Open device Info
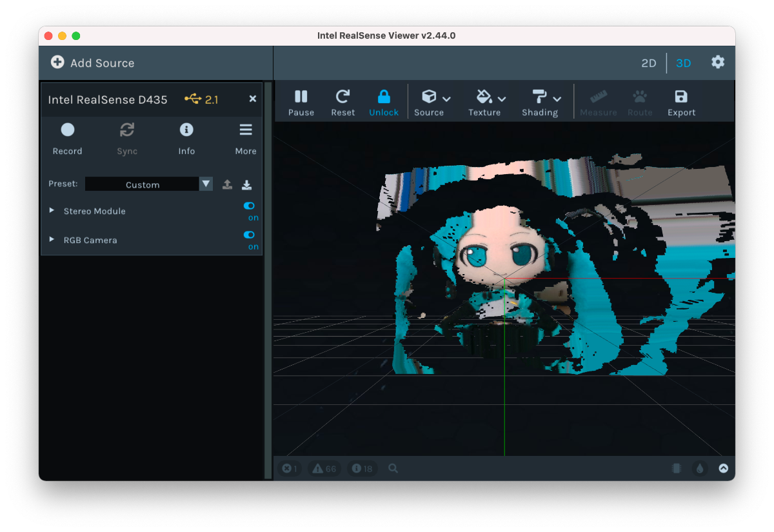Viewport: 774px width, 532px height. tap(186, 139)
